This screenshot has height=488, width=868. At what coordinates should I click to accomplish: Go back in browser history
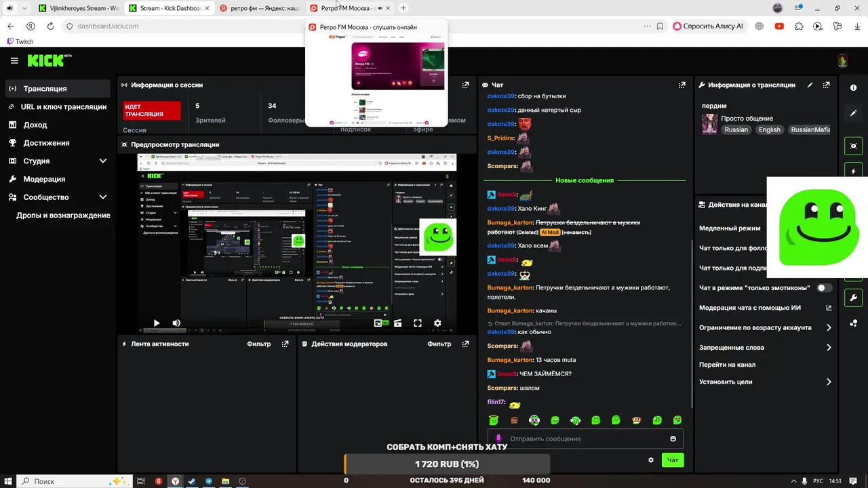coord(10,26)
